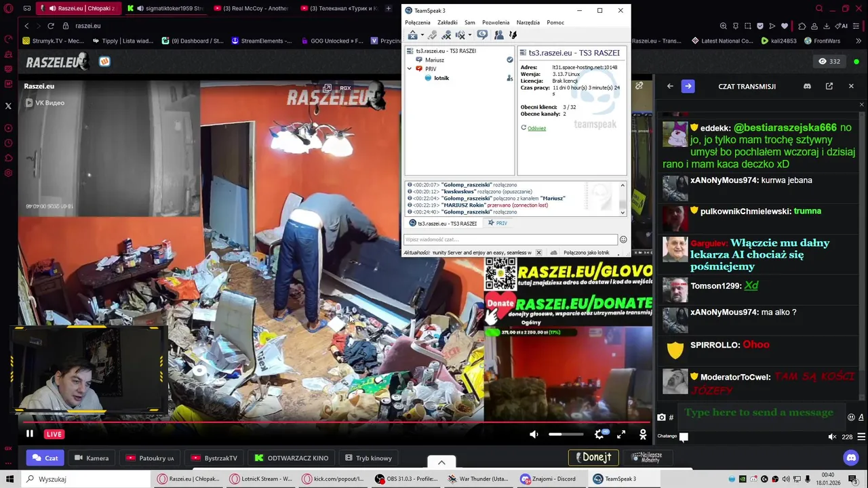Open Zakładki menu in TeamSpeak
The image size is (868, 488).
(x=448, y=22)
